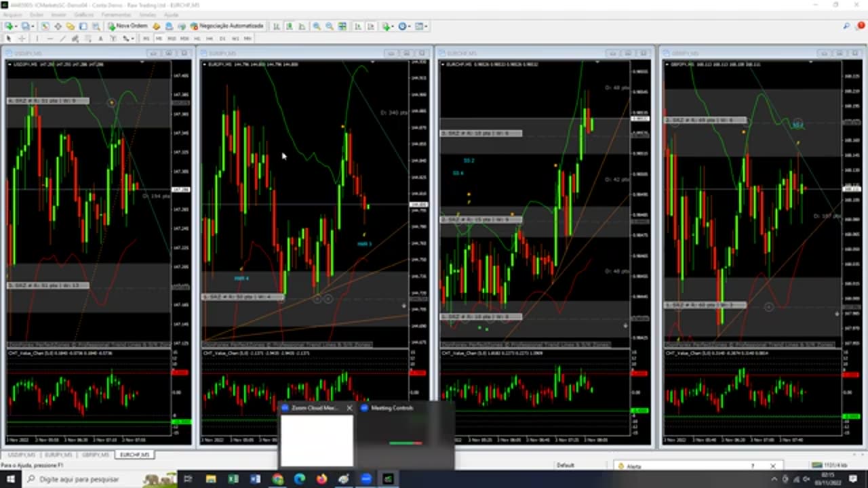The width and height of the screenshot is (868, 488).
Task: Click the Alerta window help question mark
Action: pyautogui.click(x=752, y=466)
